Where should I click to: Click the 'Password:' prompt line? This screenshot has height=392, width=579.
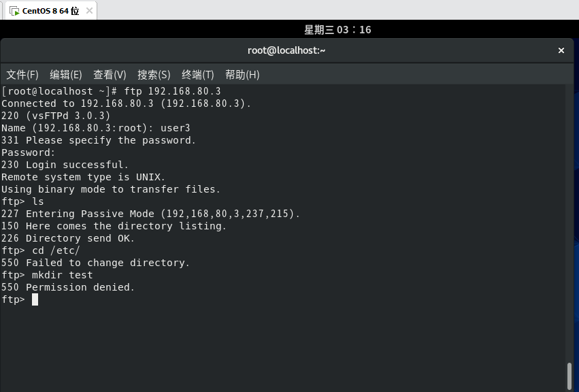click(29, 152)
